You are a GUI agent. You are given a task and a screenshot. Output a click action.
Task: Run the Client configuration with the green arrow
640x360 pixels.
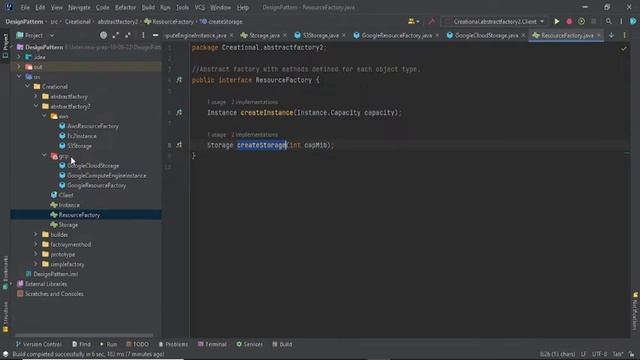click(556, 22)
